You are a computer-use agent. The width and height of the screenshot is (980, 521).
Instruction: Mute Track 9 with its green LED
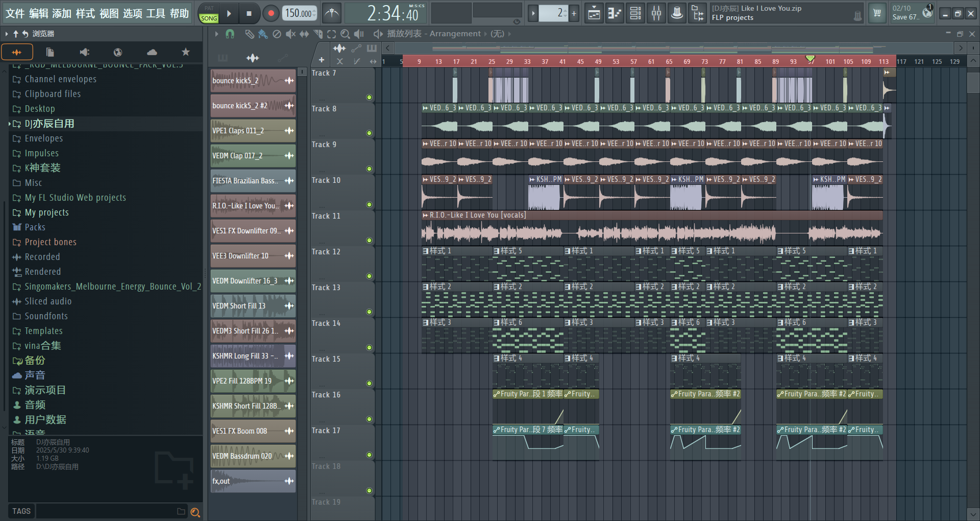point(369,169)
